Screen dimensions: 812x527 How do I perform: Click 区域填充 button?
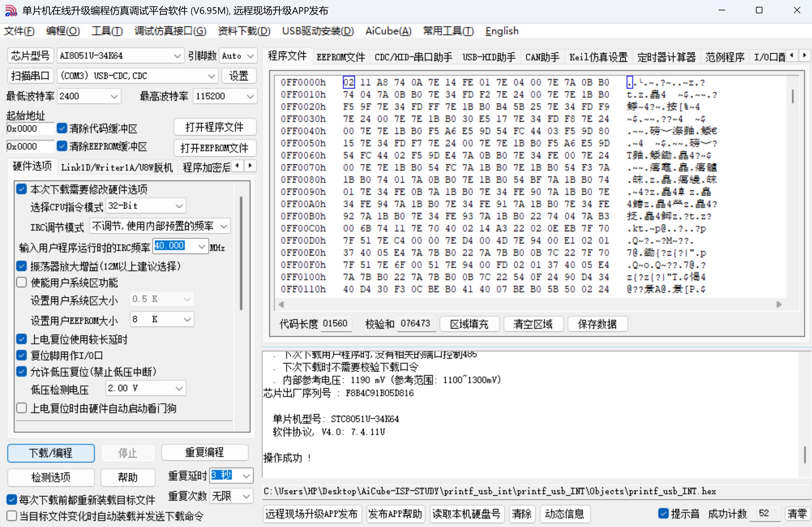[x=469, y=324]
